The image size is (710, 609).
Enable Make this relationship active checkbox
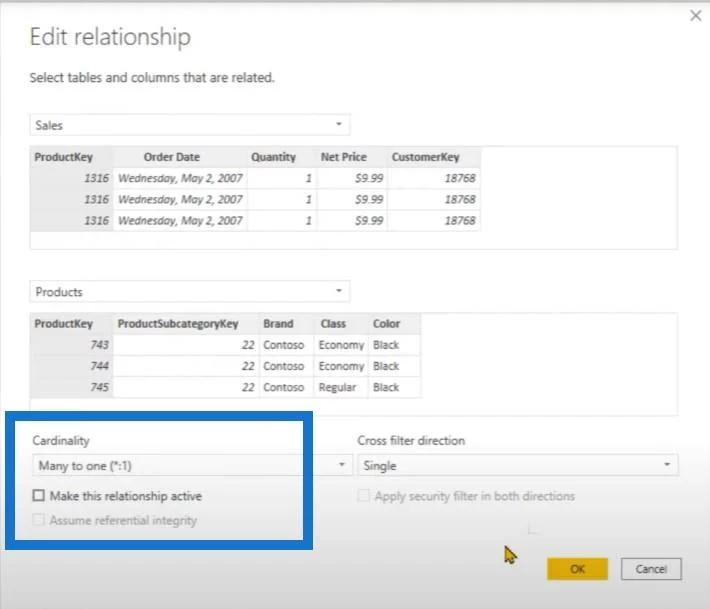click(38, 495)
